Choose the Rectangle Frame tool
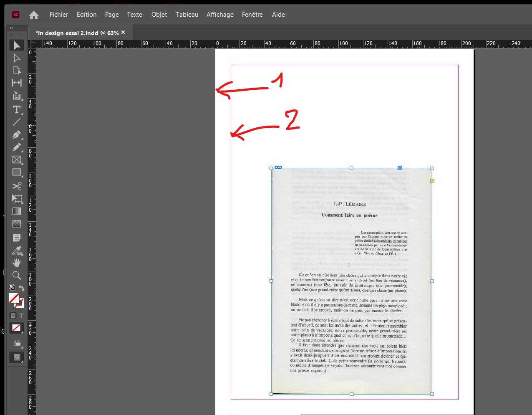Image resolution: width=532 pixels, height=415 pixels. click(x=16, y=160)
